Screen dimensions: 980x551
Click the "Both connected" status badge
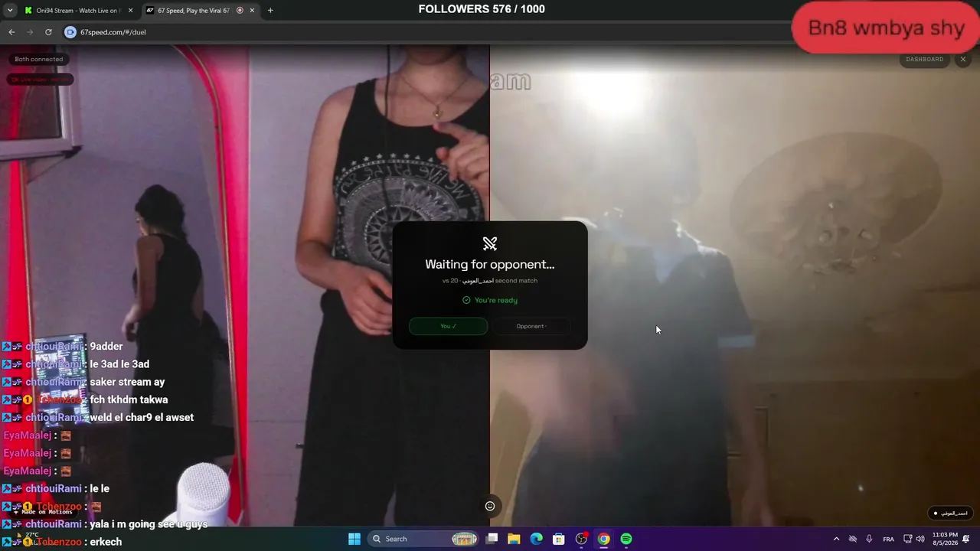coord(39,59)
